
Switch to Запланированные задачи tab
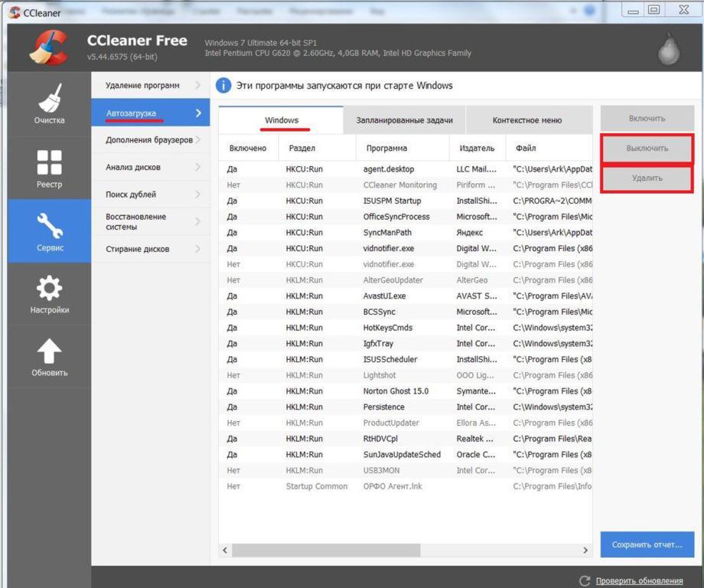tap(404, 120)
